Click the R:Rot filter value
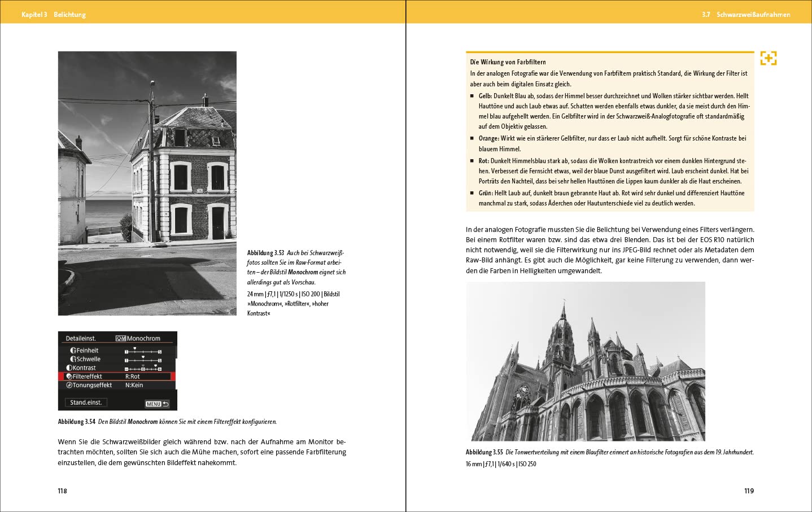Image resolution: width=812 pixels, height=512 pixels. tap(132, 377)
